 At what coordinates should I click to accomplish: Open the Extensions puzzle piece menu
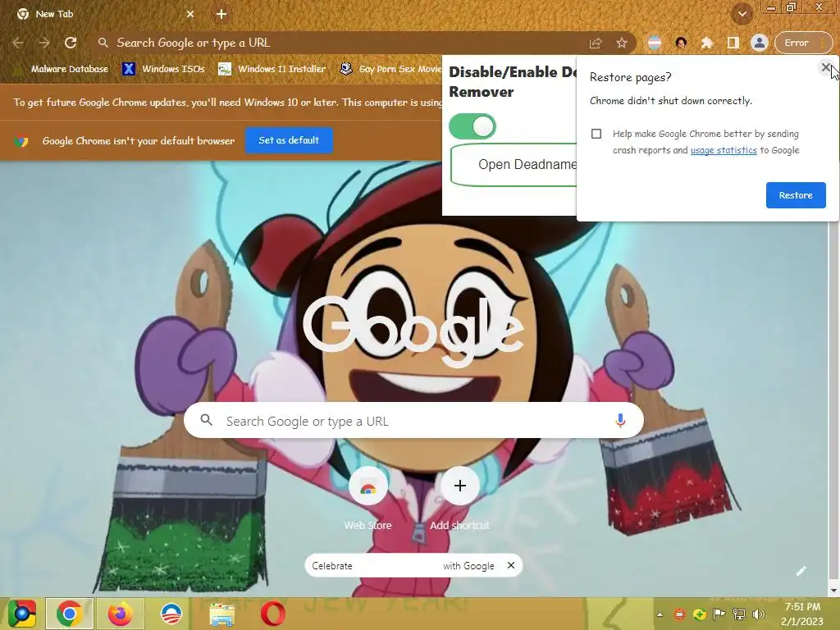[x=707, y=43]
